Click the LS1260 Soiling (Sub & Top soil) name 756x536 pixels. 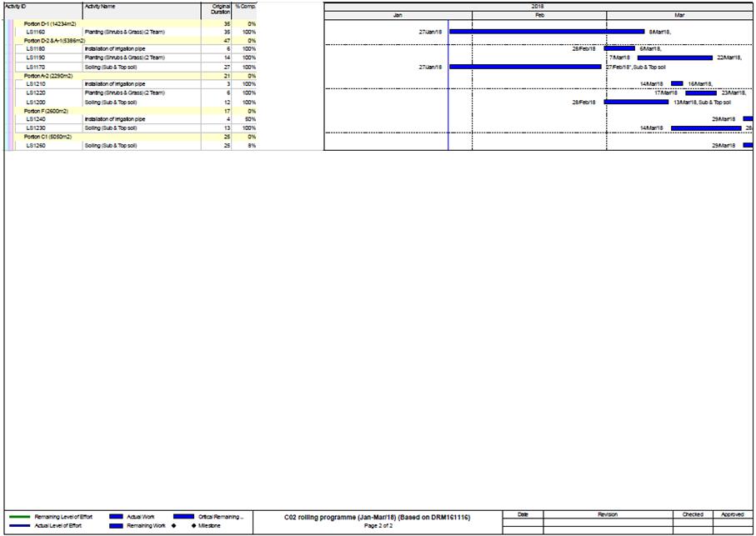point(111,146)
